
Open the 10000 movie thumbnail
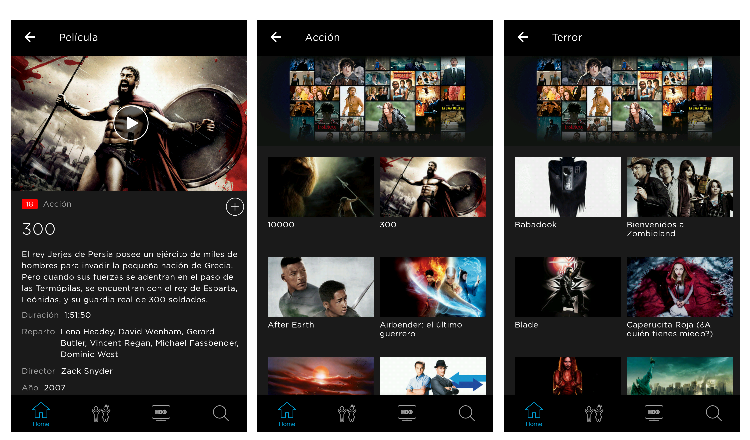pyautogui.click(x=320, y=187)
